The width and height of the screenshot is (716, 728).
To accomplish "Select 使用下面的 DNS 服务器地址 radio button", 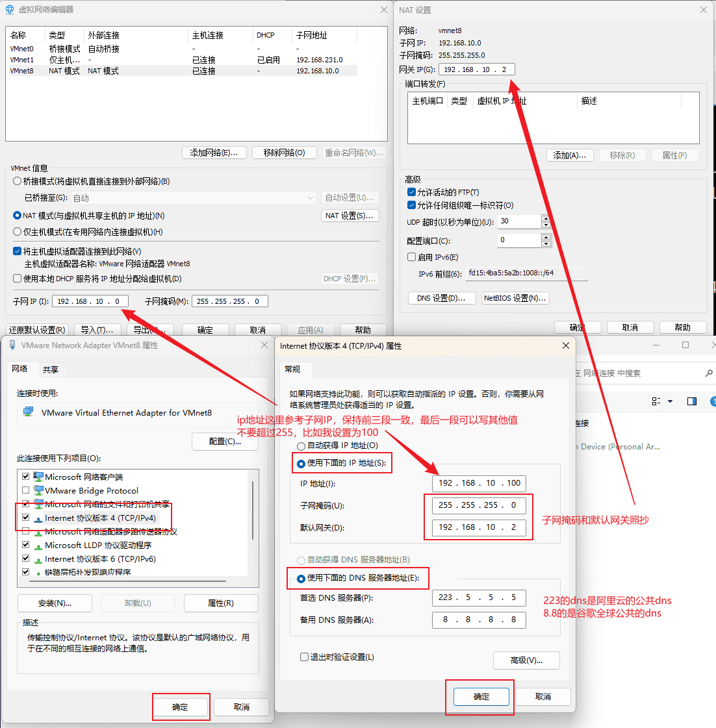I will tap(301, 579).
